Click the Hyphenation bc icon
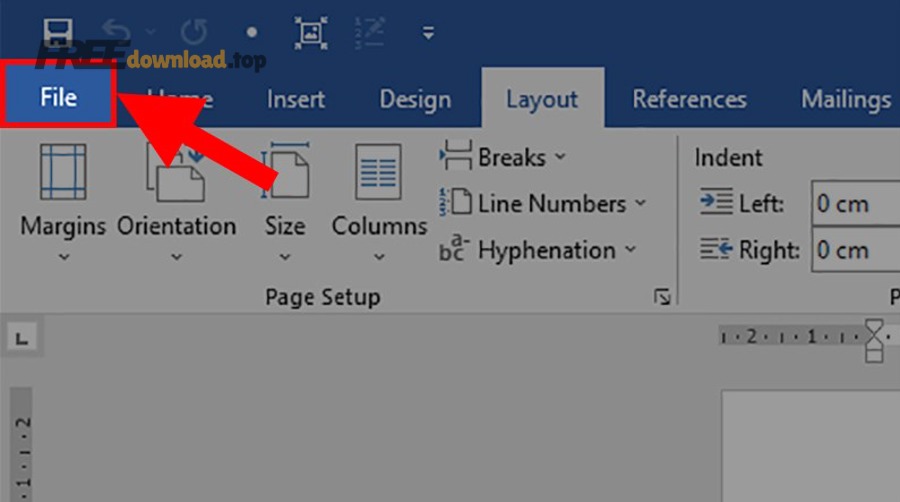This screenshot has height=502, width=900. click(x=455, y=248)
